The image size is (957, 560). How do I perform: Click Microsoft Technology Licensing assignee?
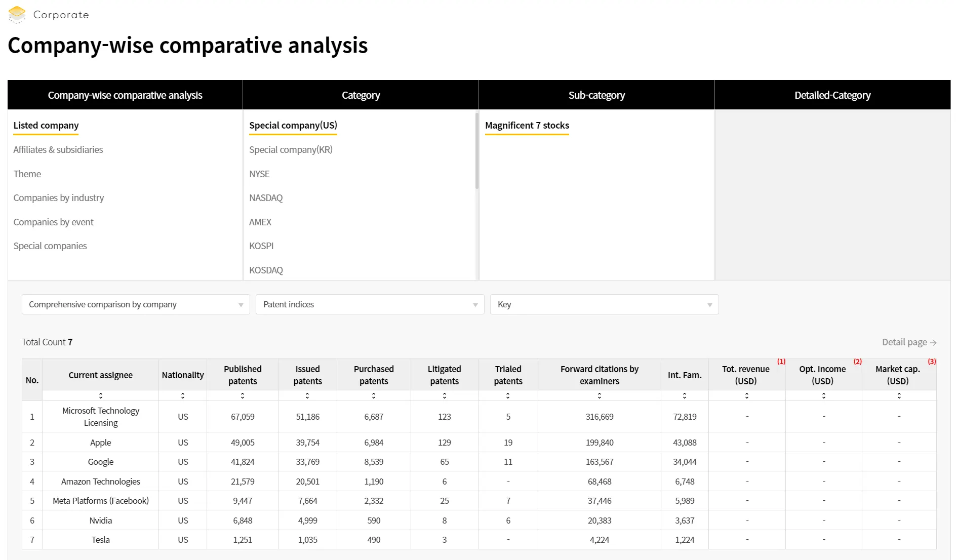point(101,417)
